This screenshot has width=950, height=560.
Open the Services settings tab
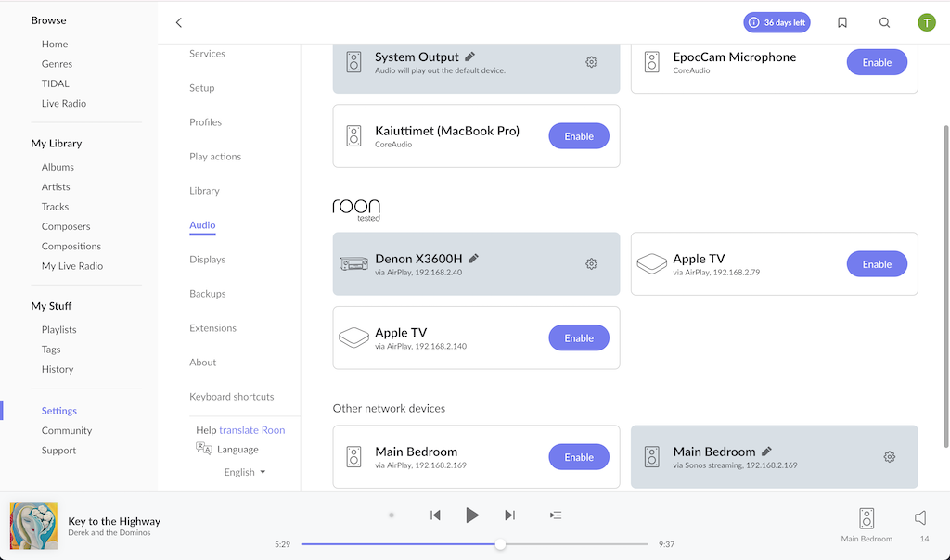207,53
